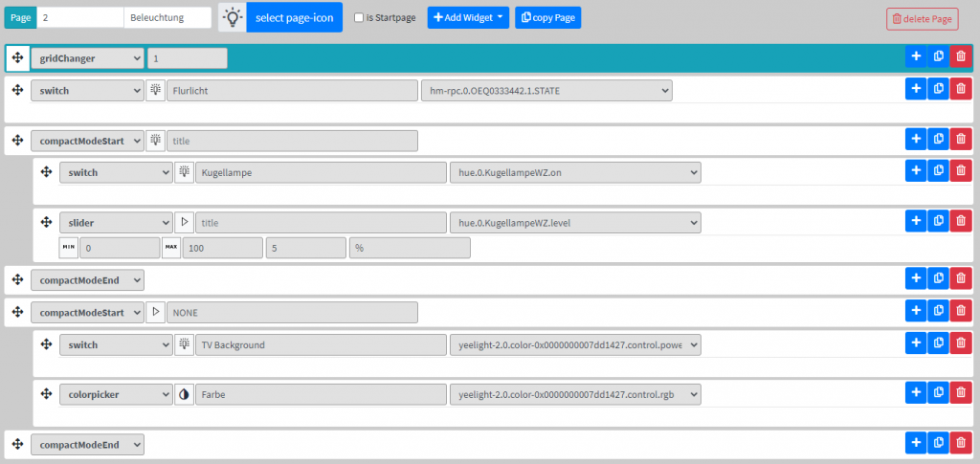Open icon selector for Flurlicht switch
The height and width of the screenshot is (464, 980).
[x=155, y=90]
